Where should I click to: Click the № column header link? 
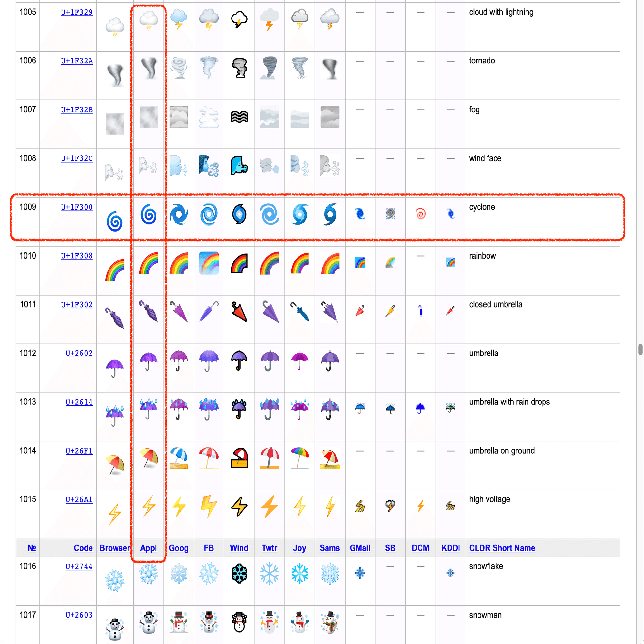32,548
